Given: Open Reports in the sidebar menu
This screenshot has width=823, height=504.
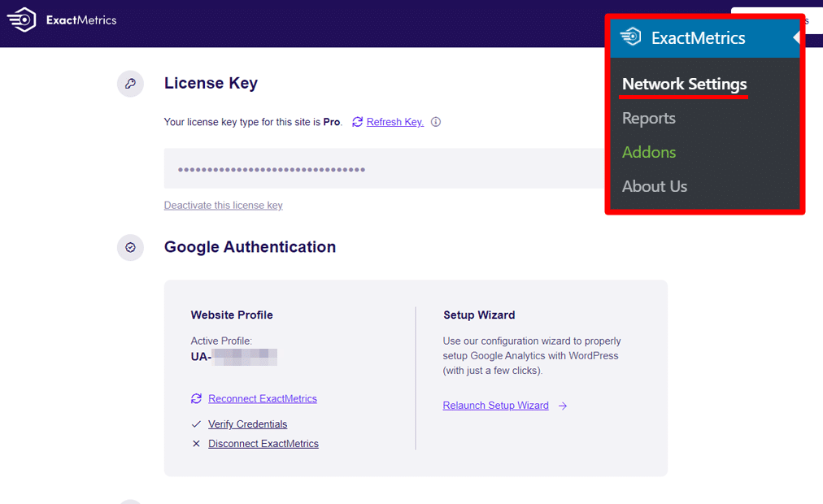Looking at the screenshot, I should click(649, 118).
